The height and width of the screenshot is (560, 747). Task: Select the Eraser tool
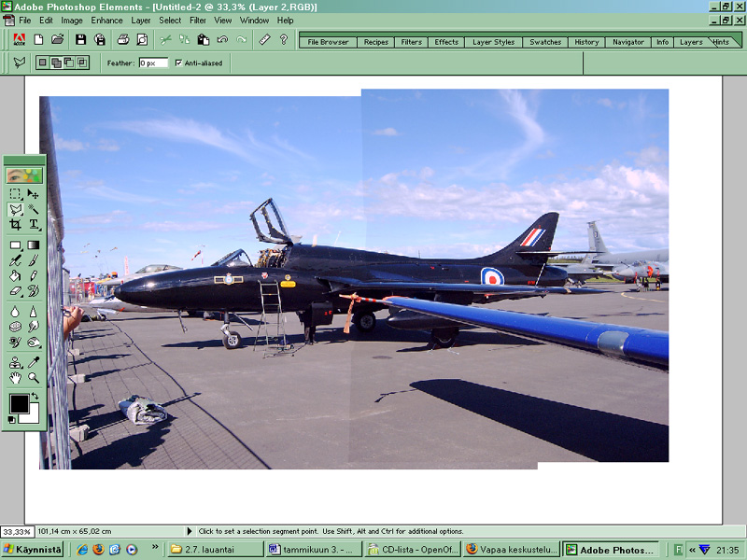pyautogui.click(x=15, y=291)
